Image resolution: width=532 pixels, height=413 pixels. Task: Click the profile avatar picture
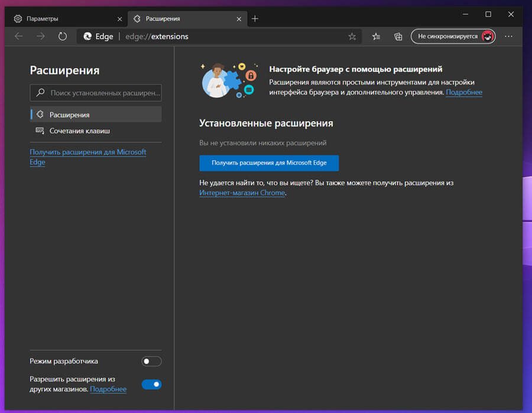[x=488, y=36]
